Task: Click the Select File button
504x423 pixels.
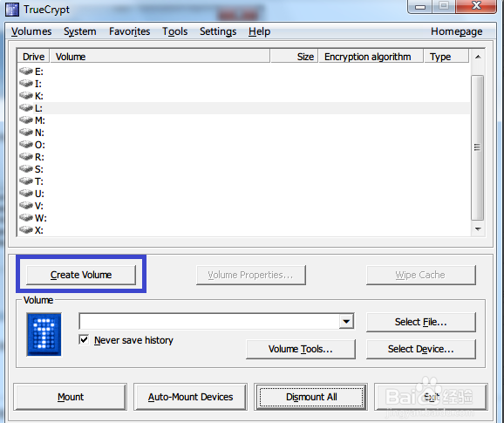Action: point(420,322)
